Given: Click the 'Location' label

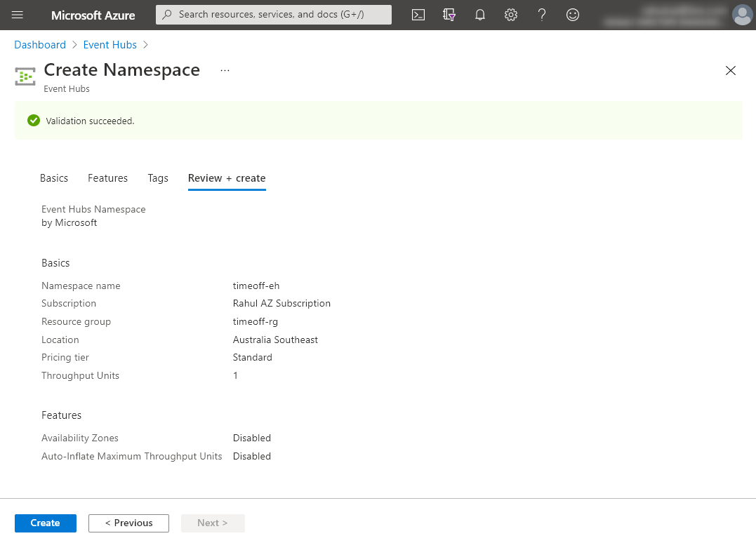Looking at the screenshot, I should [60, 340].
